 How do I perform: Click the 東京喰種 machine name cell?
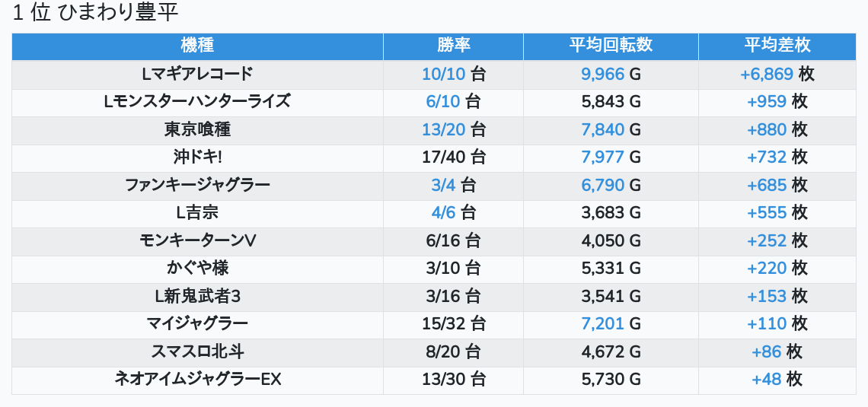(x=197, y=129)
